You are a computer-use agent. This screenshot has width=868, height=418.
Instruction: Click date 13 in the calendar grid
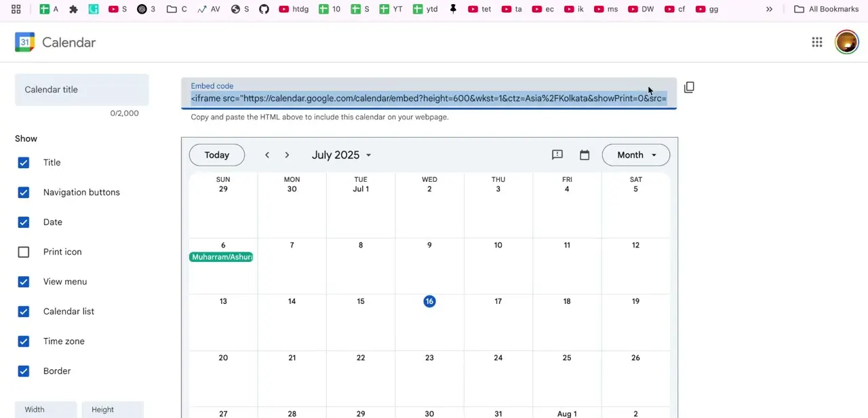[x=223, y=301]
